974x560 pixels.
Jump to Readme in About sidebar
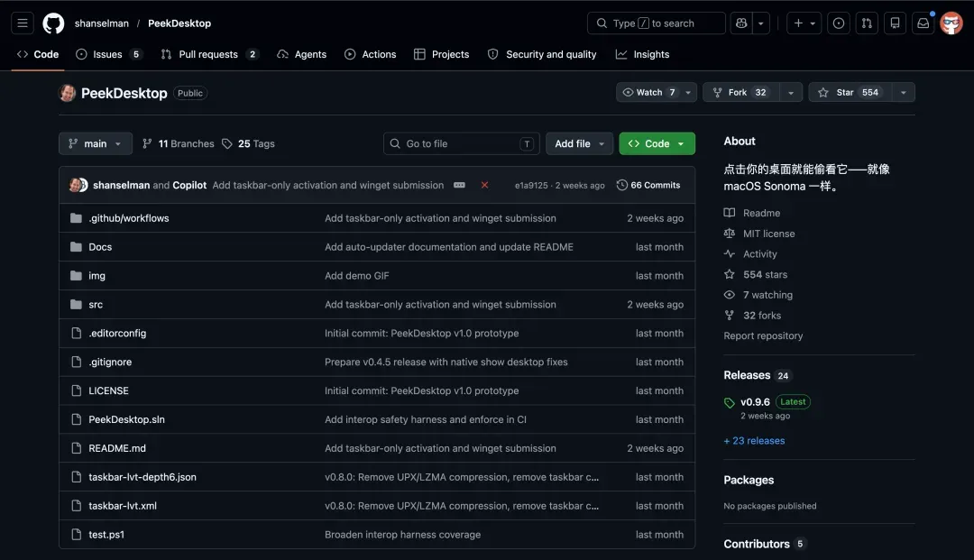pyautogui.click(x=751, y=213)
